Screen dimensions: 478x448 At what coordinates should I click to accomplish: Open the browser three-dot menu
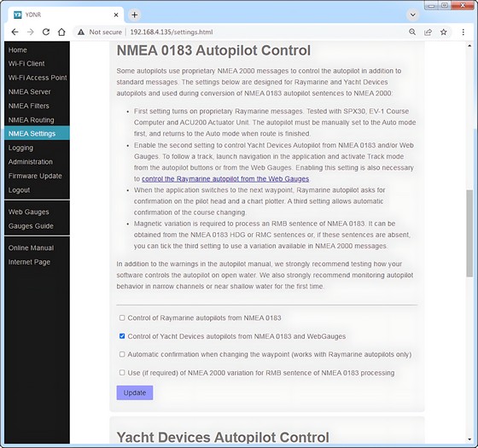click(x=463, y=32)
